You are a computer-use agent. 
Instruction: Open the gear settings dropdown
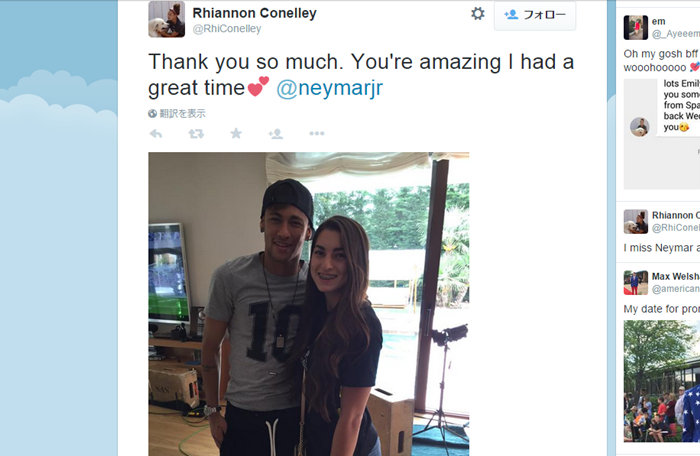(x=478, y=14)
